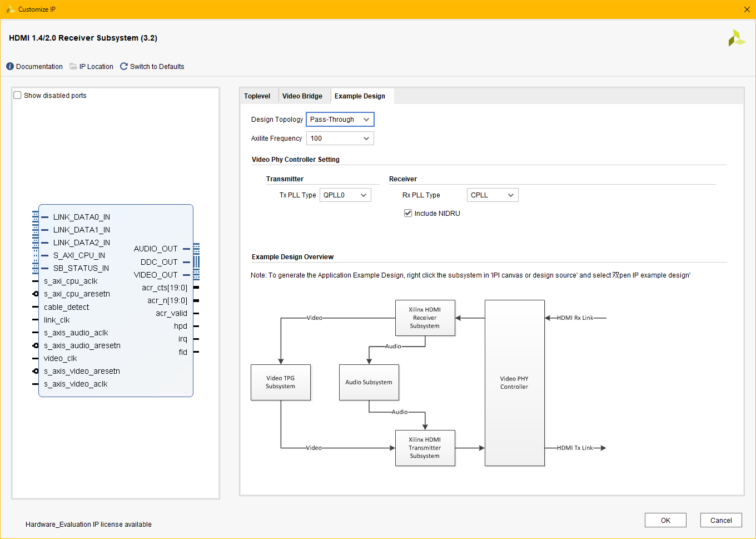Screen dimensions: 756x539
Task: Select the link_clk port
Action: point(57,320)
